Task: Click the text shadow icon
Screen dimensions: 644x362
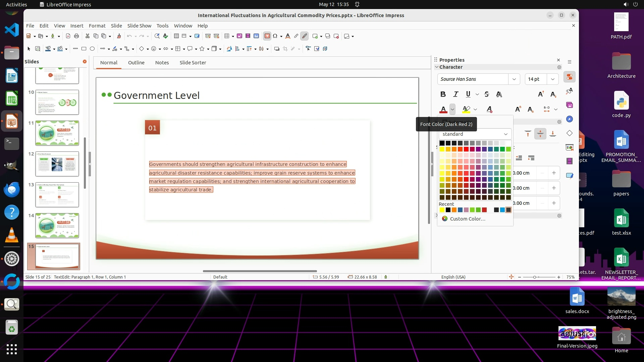Action: [x=499, y=94]
